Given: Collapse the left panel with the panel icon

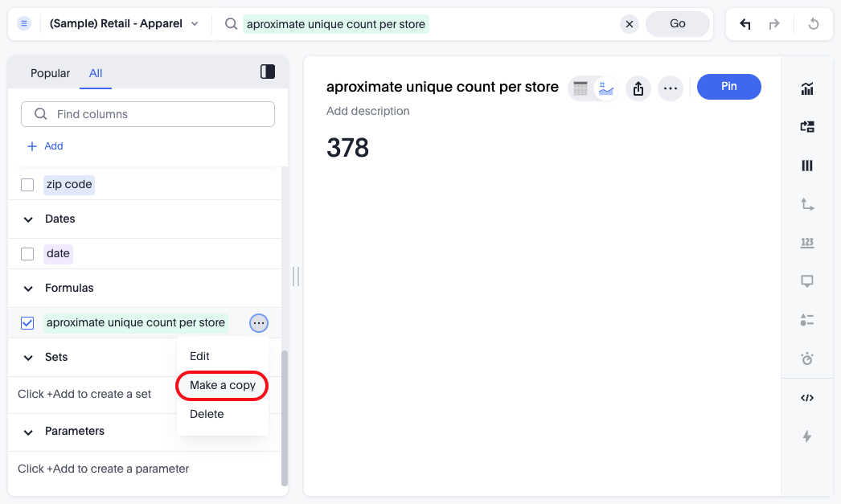Looking at the screenshot, I should (x=268, y=72).
